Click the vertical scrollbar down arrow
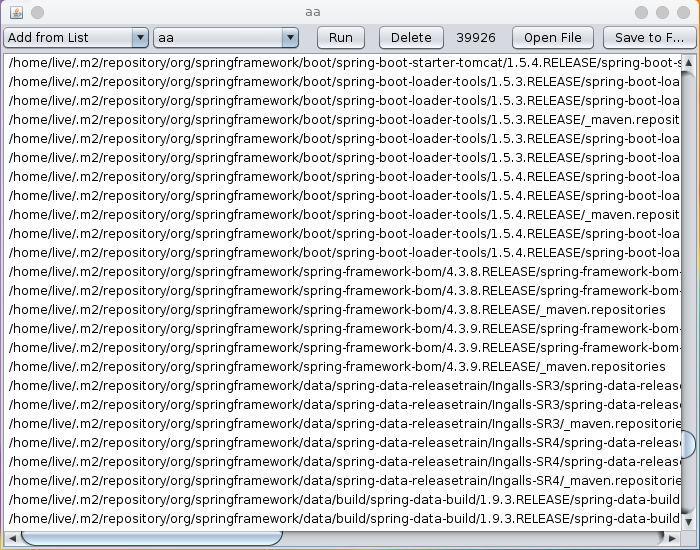Screen dimensions: 700x550 (688, 521)
